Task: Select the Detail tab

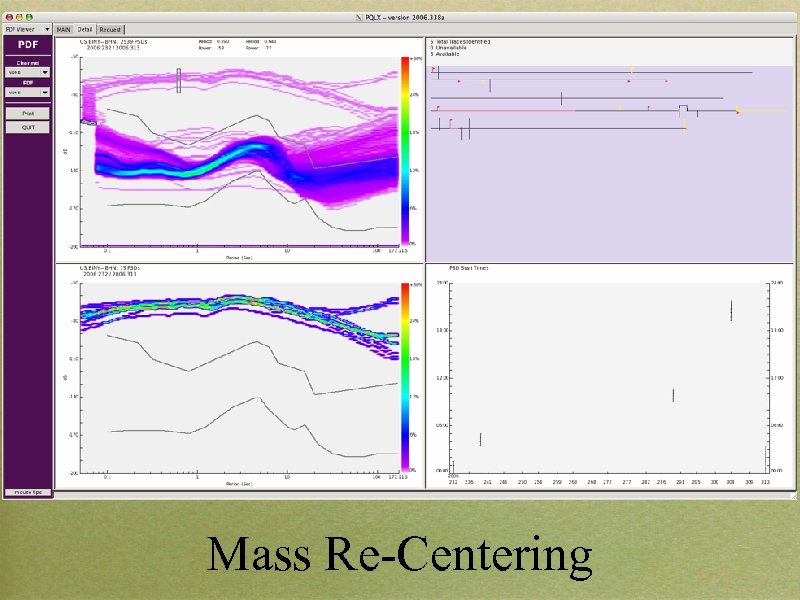Action: 84,29
